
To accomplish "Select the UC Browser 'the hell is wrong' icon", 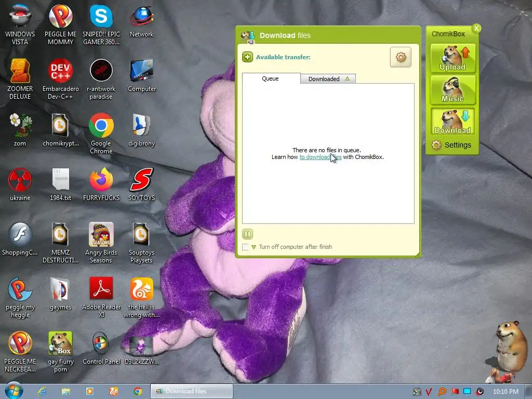I will coord(141,297).
